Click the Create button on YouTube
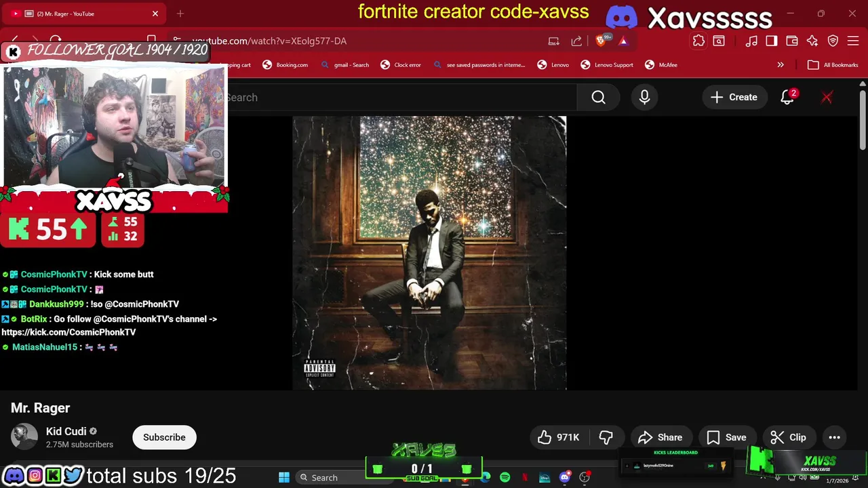 coord(734,98)
